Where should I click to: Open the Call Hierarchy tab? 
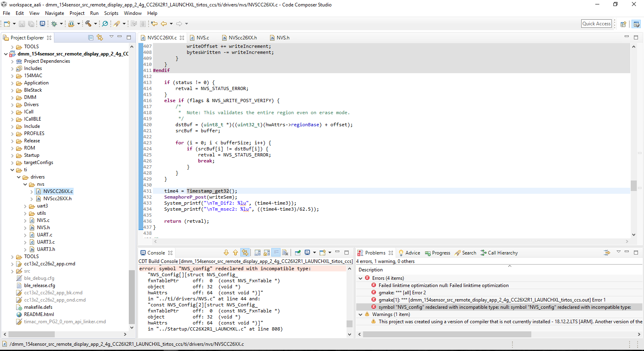[x=499, y=253]
